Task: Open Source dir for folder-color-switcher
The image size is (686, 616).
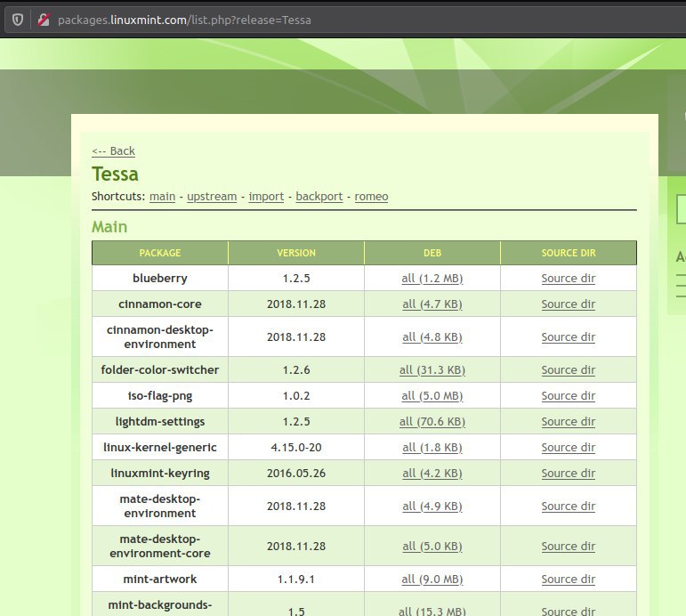Action: 568,369
